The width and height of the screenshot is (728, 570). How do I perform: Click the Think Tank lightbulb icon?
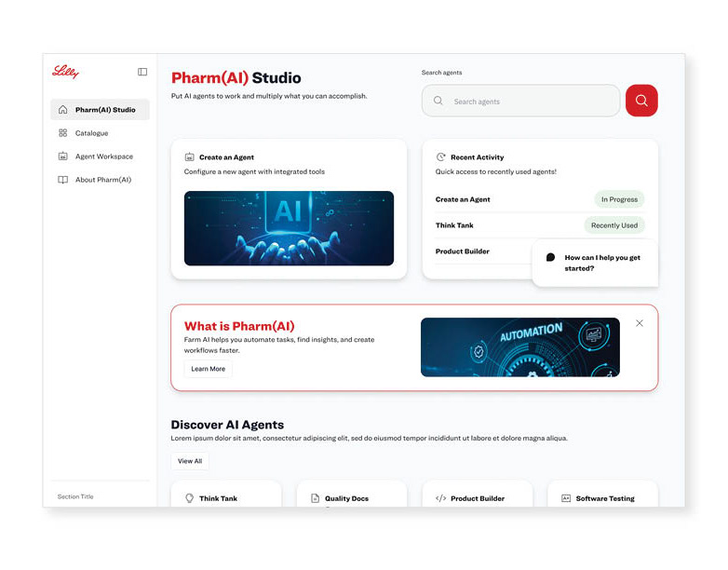pos(189,498)
